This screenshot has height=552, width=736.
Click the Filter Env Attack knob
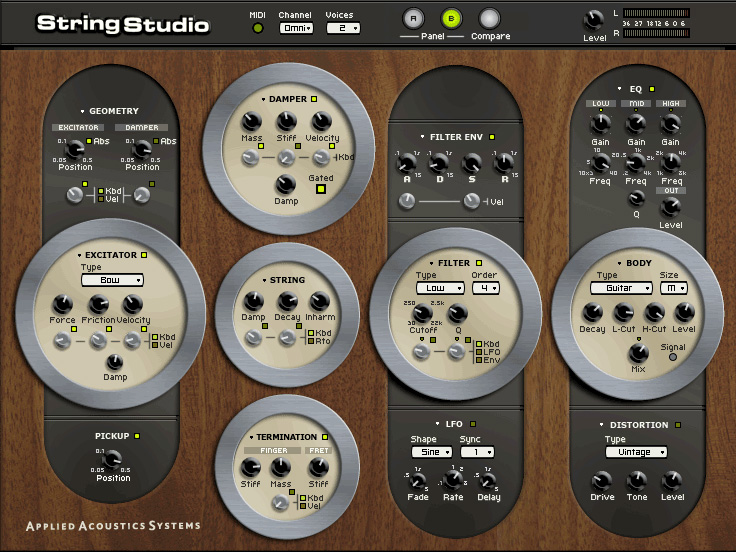pos(406,163)
